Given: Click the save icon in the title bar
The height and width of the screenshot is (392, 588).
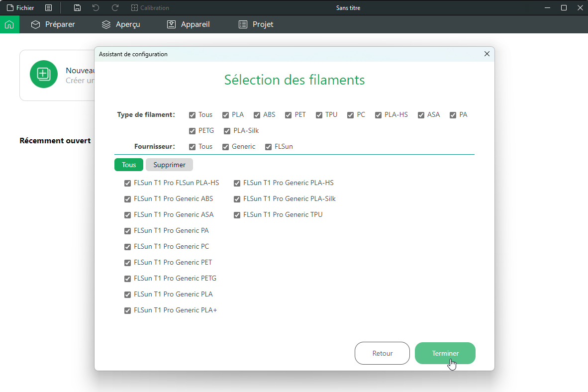Looking at the screenshot, I should [77, 8].
